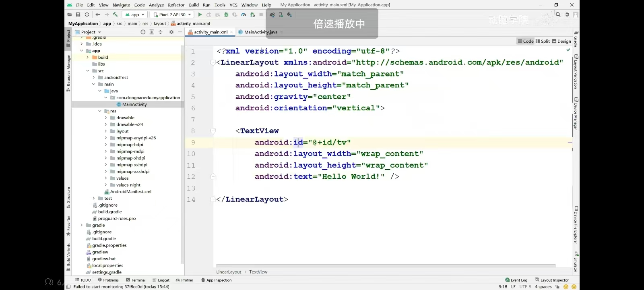Expand the drawable folder

[x=106, y=118]
